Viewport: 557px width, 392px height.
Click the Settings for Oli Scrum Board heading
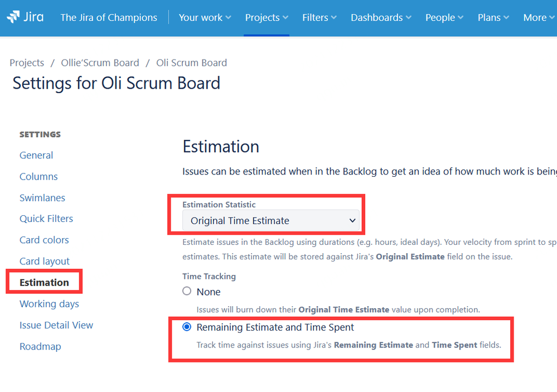tap(117, 83)
